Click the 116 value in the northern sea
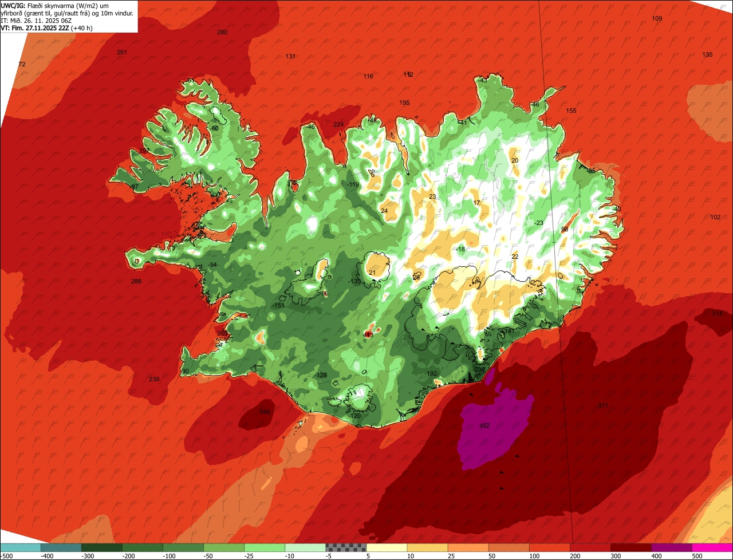The width and height of the screenshot is (733, 560). pos(368,76)
